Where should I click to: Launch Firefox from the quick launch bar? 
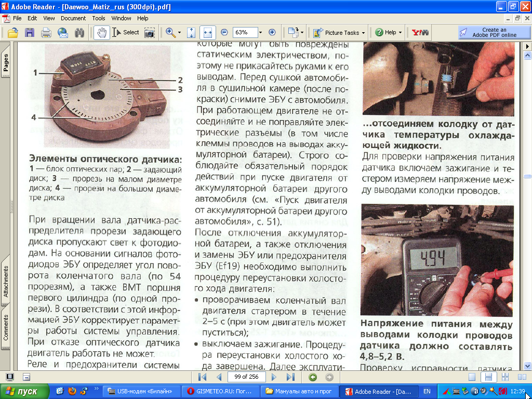pyautogui.click(x=72, y=391)
